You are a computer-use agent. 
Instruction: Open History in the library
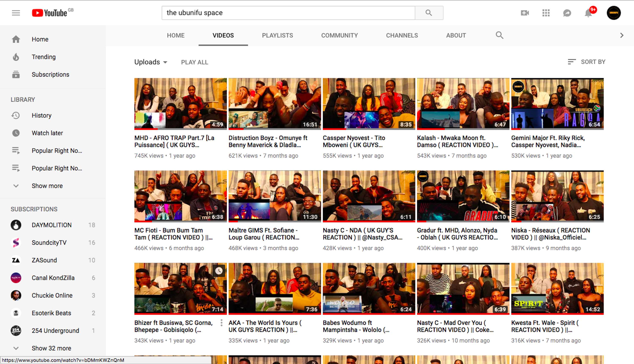tap(53, 115)
